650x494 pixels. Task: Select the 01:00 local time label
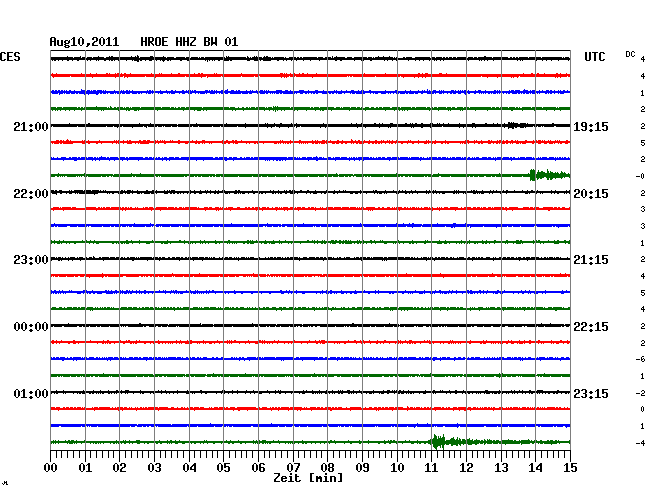31,393
